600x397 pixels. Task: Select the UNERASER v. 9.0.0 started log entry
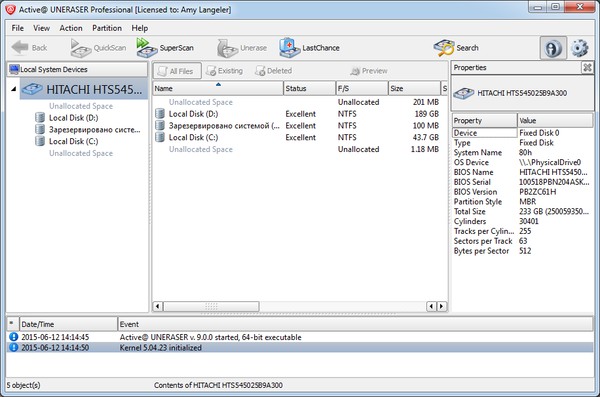tap(300, 337)
